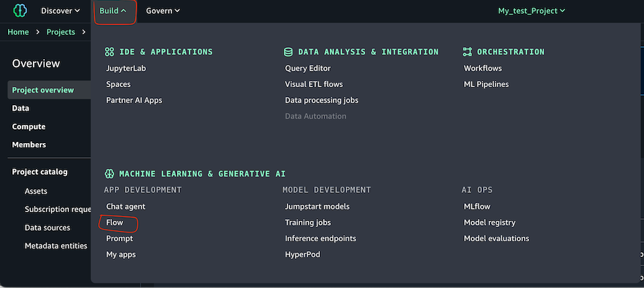
Task: Choose ML Pipelines under Orchestration
Action: 486,85
